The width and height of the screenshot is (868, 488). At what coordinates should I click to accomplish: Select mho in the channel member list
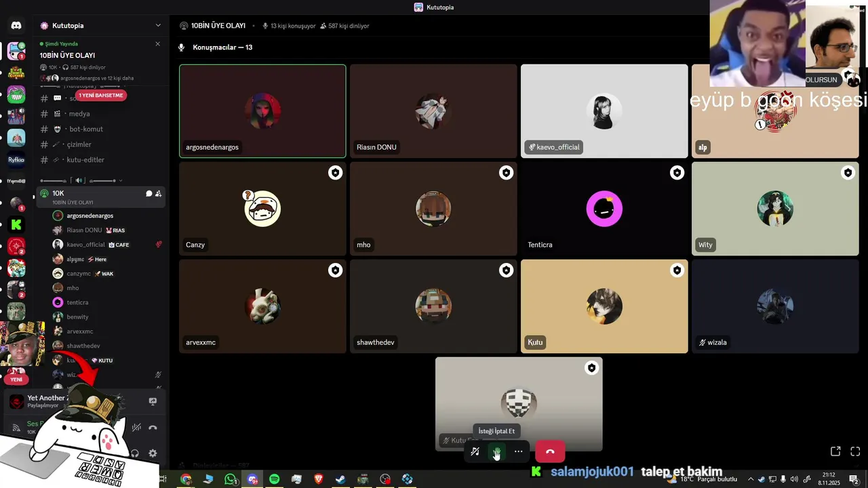pos(107,288)
